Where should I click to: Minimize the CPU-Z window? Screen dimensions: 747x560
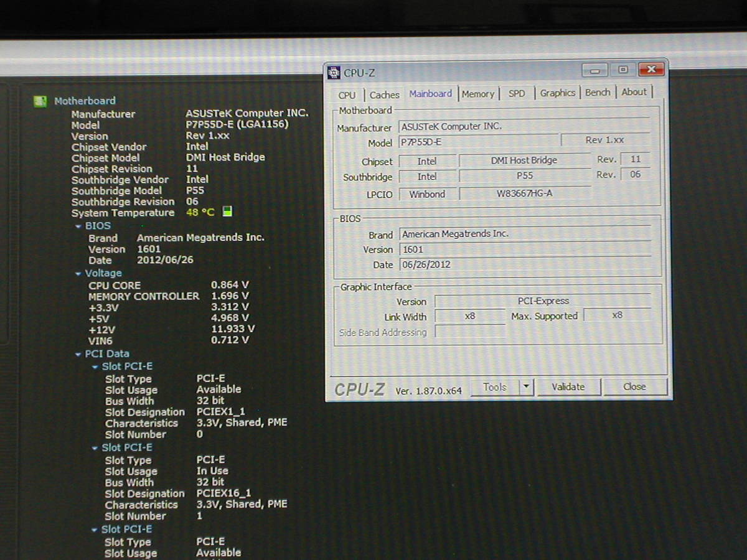click(x=594, y=70)
